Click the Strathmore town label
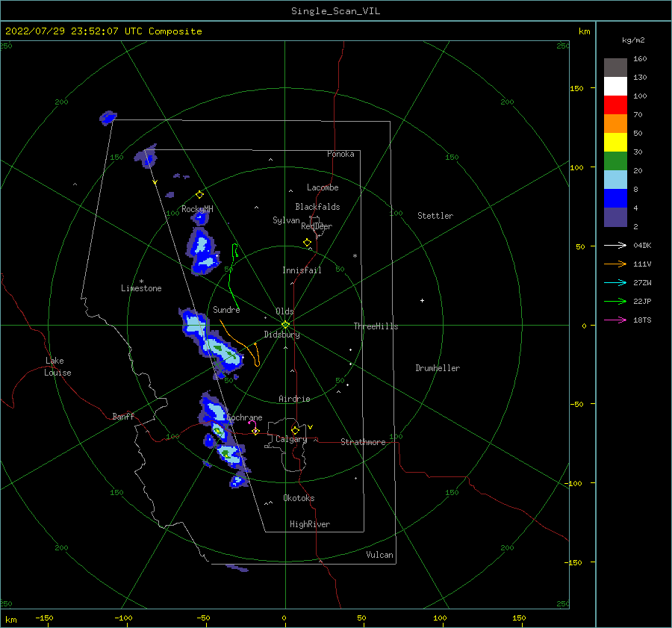The height and width of the screenshot is (628, 672). pyautogui.click(x=363, y=442)
